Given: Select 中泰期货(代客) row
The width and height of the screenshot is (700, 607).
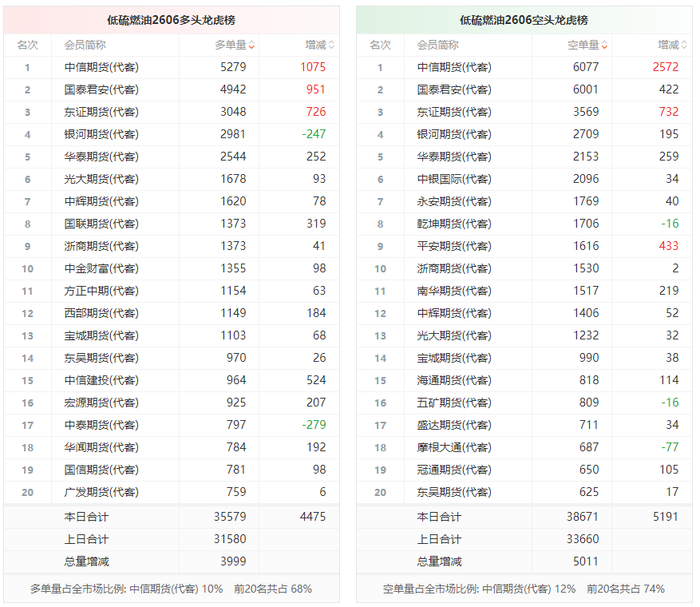Looking at the screenshot, I should click(x=172, y=425).
